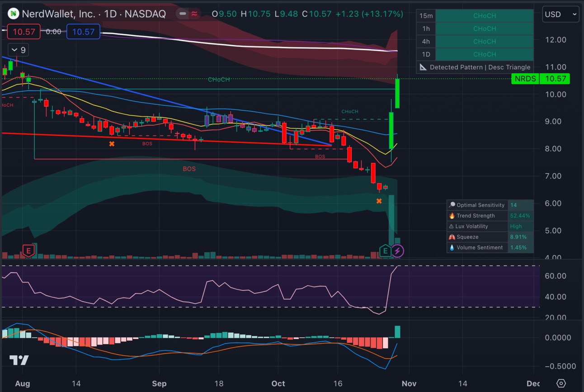Click the 60.00 RSI scale label
Screen dimensions: 584x392
[556, 276]
